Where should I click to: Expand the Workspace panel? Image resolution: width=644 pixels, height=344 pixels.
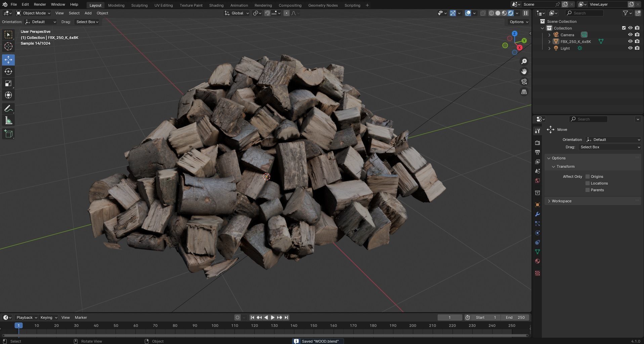click(x=593, y=201)
